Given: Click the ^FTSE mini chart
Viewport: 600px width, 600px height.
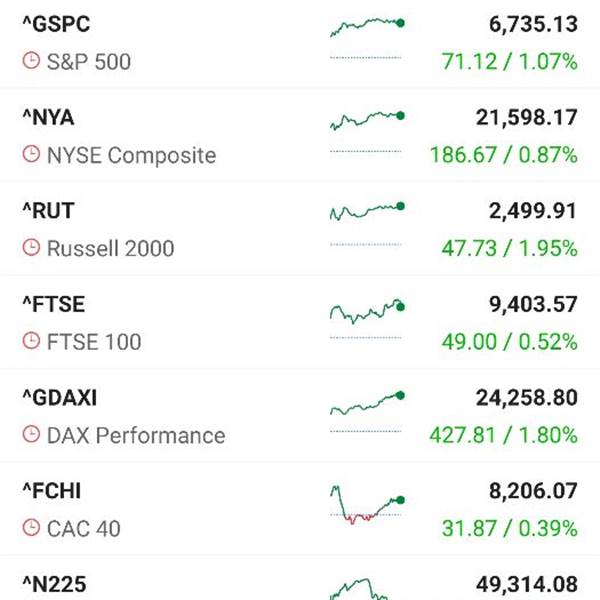Looking at the screenshot, I should [x=367, y=312].
